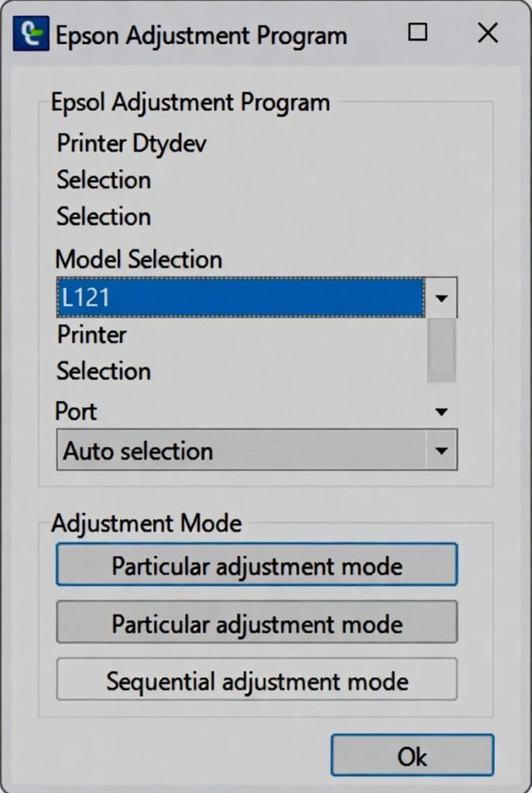The width and height of the screenshot is (532, 793).
Task: Confirm with the Ok button
Action: point(412,756)
